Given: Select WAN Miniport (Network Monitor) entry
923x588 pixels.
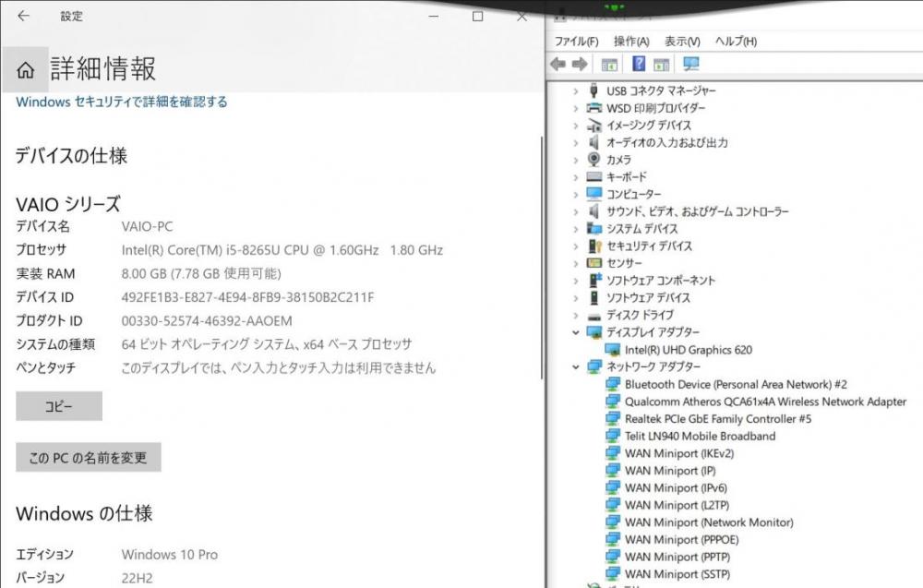Looking at the screenshot, I should [709, 522].
